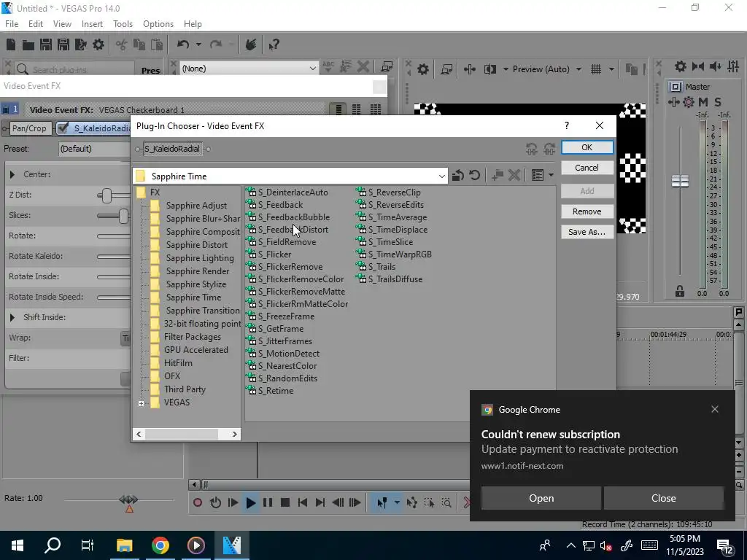The height and width of the screenshot is (560, 747).
Task: Click Open on Chrome notification
Action: click(x=541, y=498)
